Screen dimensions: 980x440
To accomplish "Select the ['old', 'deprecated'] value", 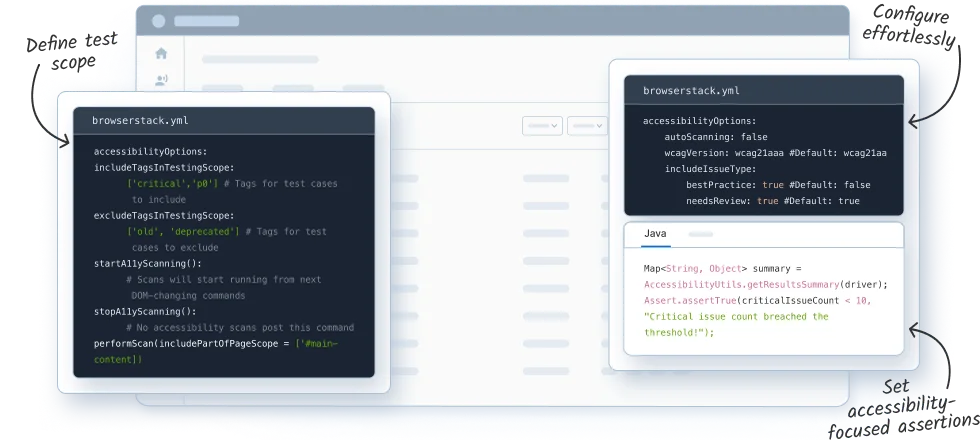I will point(183,232).
